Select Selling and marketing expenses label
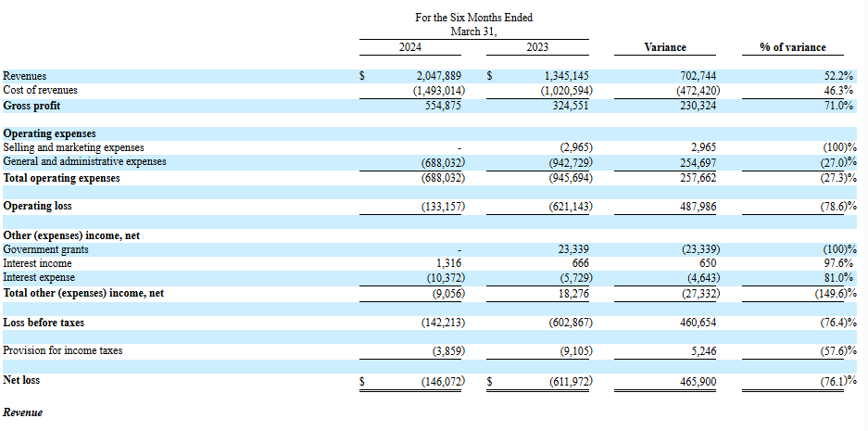Screen dimensions: 868x431 coord(73,147)
